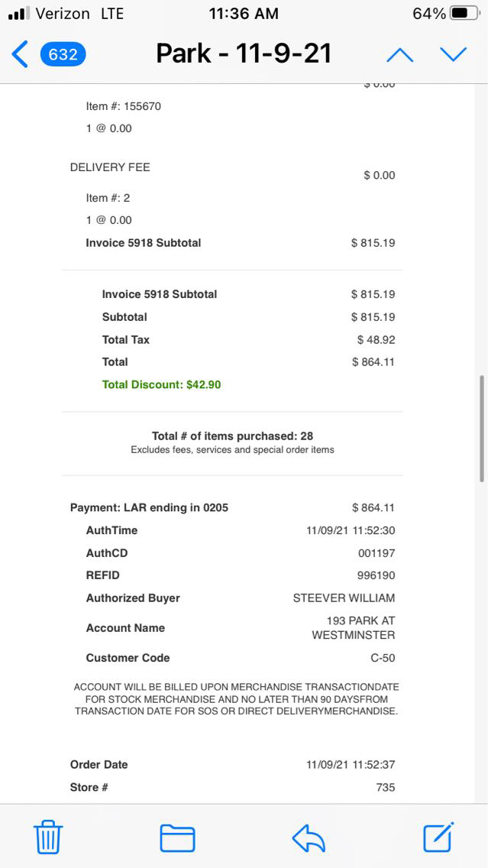Image resolution: width=488 pixels, height=868 pixels.
Task: Move message using the folder icon
Action: pyautogui.click(x=177, y=837)
